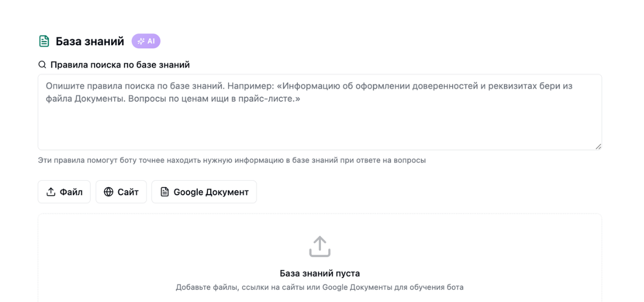Click the sparkle icon in the AI badge
Screen dimensions: 644x302
click(x=141, y=41)
